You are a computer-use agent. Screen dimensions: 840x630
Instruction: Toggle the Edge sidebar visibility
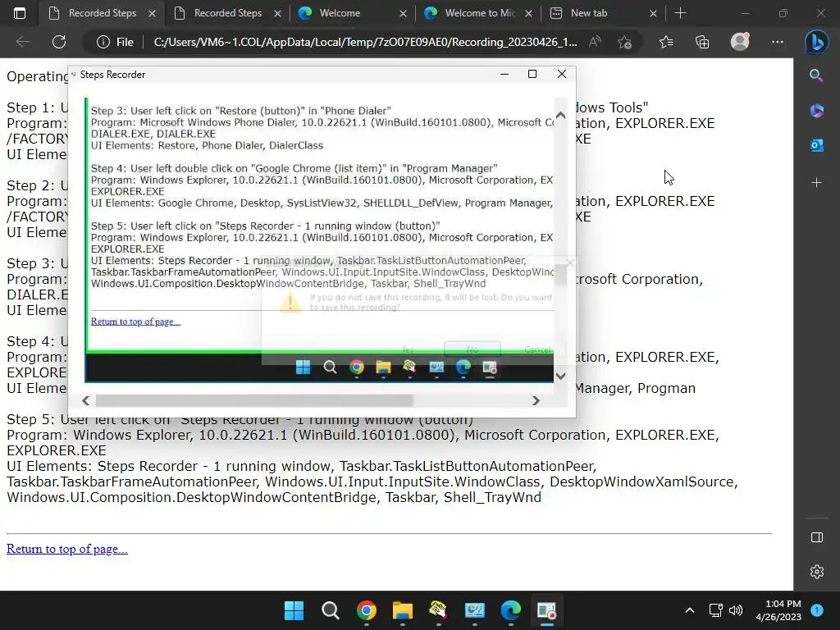coord(816,537)
